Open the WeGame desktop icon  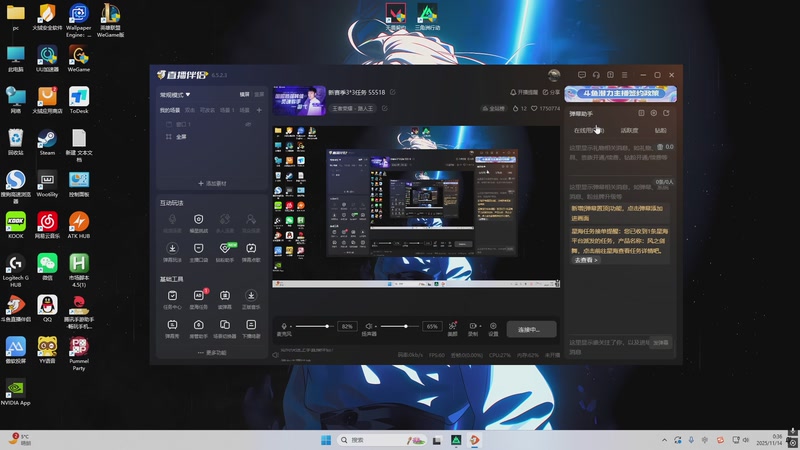(79, 59)
